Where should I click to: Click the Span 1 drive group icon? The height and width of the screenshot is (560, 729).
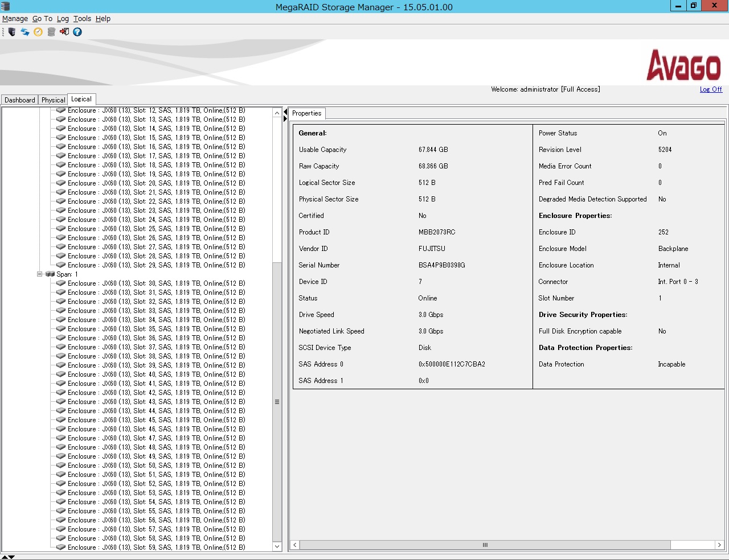click(50, 274)
